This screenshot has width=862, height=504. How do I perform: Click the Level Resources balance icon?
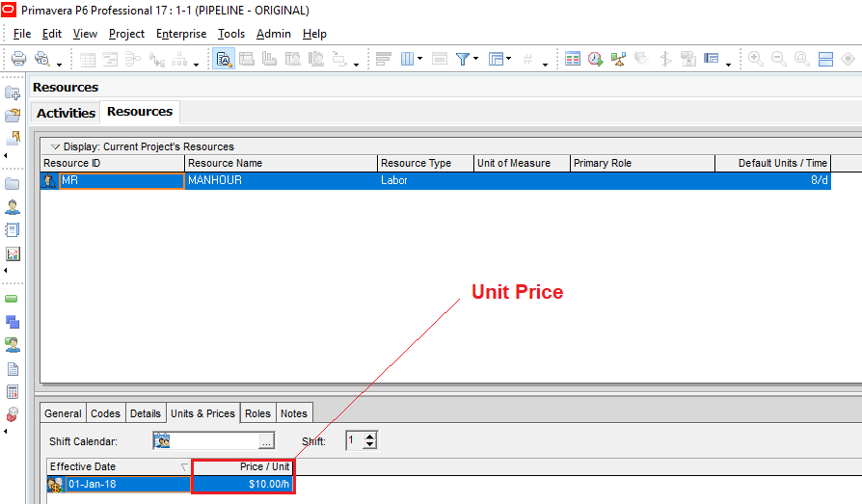pos(618,58)
